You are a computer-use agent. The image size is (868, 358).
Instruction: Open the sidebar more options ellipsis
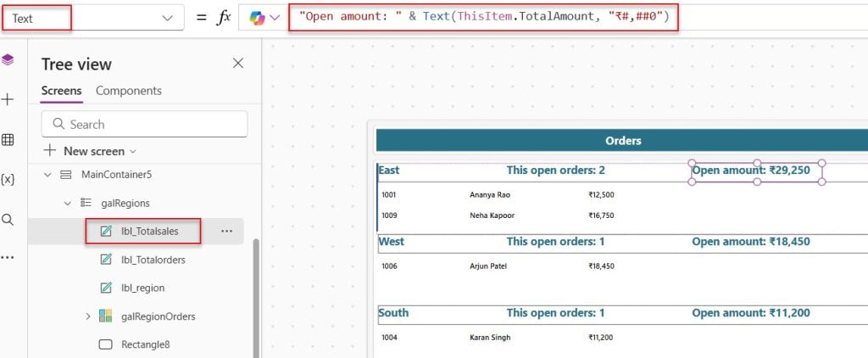8,258
